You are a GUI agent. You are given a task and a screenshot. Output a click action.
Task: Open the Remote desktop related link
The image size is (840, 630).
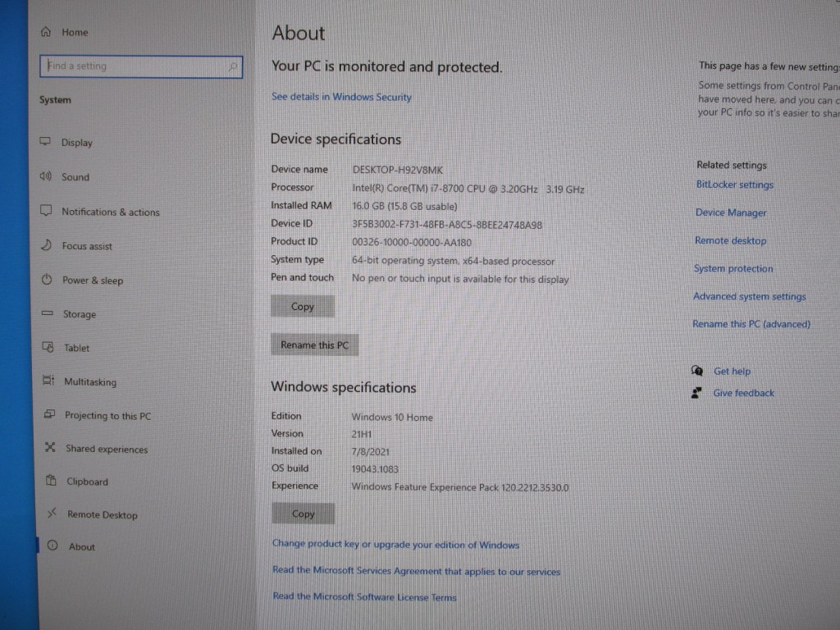pyautogui.click(x=730, y=240)
